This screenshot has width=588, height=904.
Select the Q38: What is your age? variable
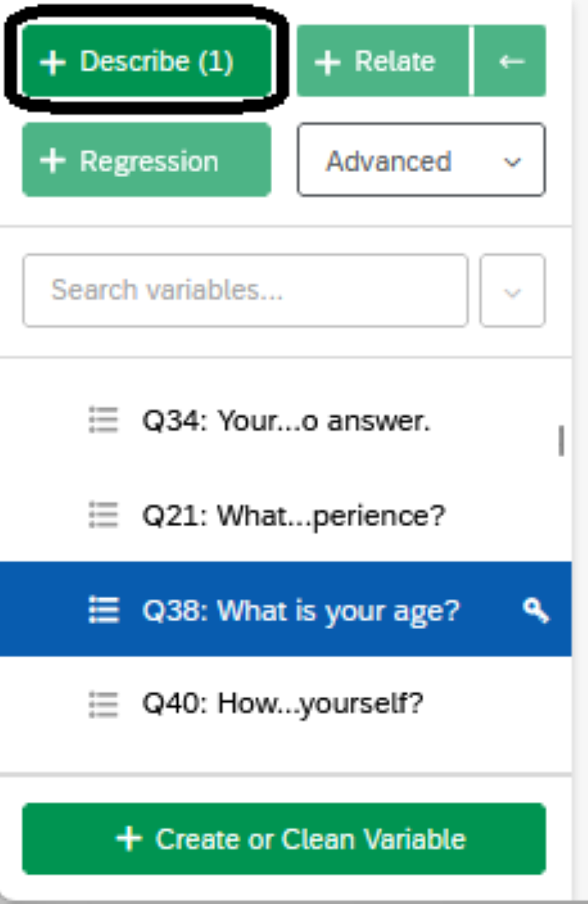pyautogui.click(x=286, y=609)
